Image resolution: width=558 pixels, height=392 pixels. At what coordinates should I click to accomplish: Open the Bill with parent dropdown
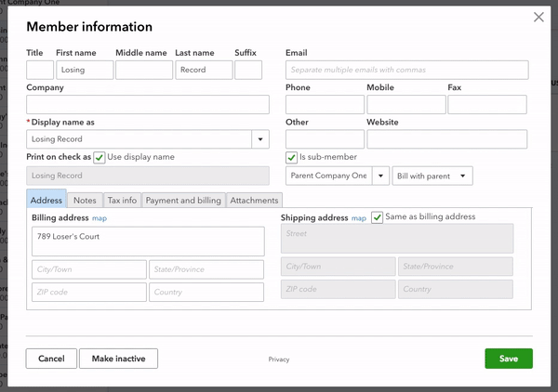tap(432, 176)
